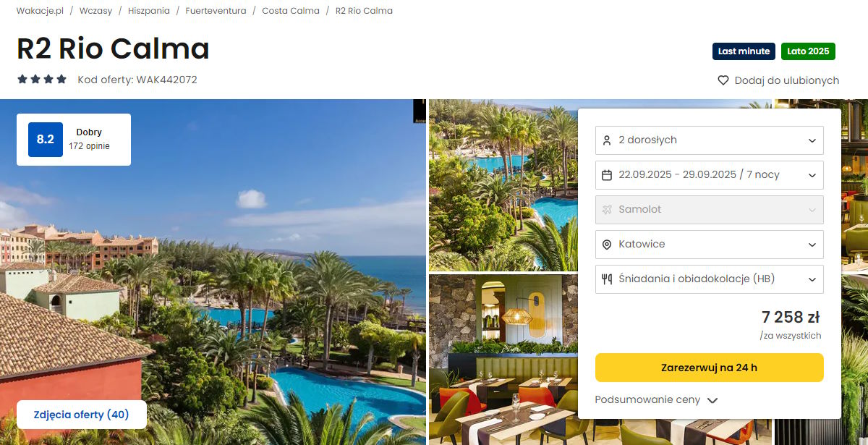Open the restaurant interior photo thumbnail
The height and width of the screenshot is (445, 868).
(x=503, y=359)
